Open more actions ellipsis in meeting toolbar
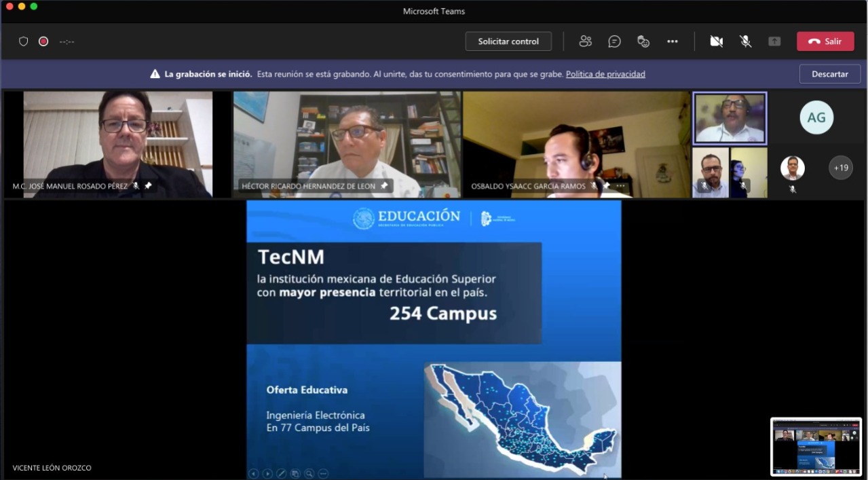Image resolution: width=868 pixels, height=480 pixels. [673, 41]
